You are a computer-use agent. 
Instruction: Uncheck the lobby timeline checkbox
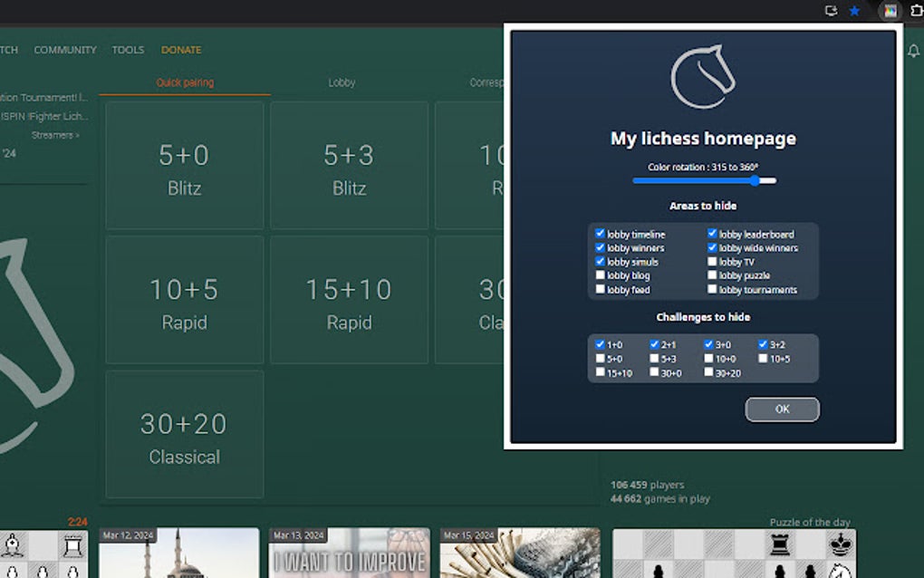coord(600,234)
